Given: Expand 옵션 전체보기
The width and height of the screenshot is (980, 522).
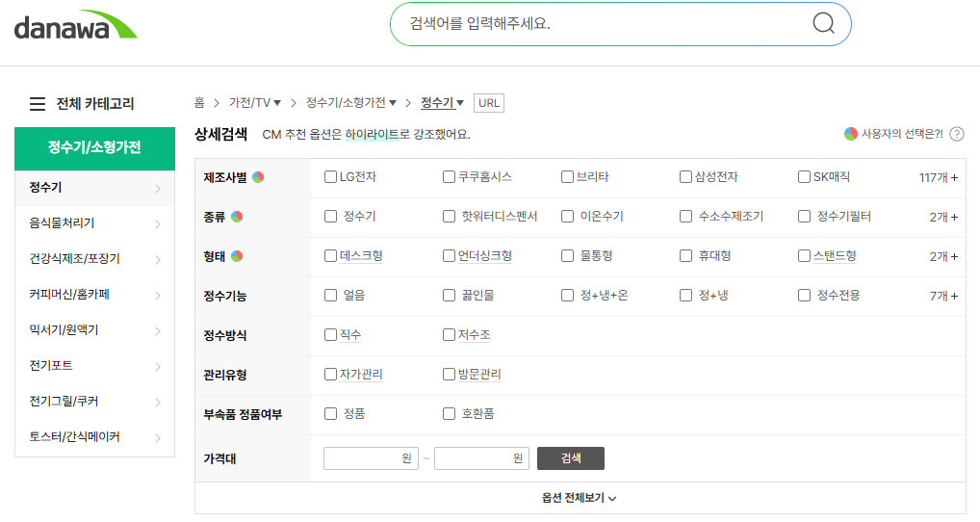Looking at the screenshot, I should 579,498.
